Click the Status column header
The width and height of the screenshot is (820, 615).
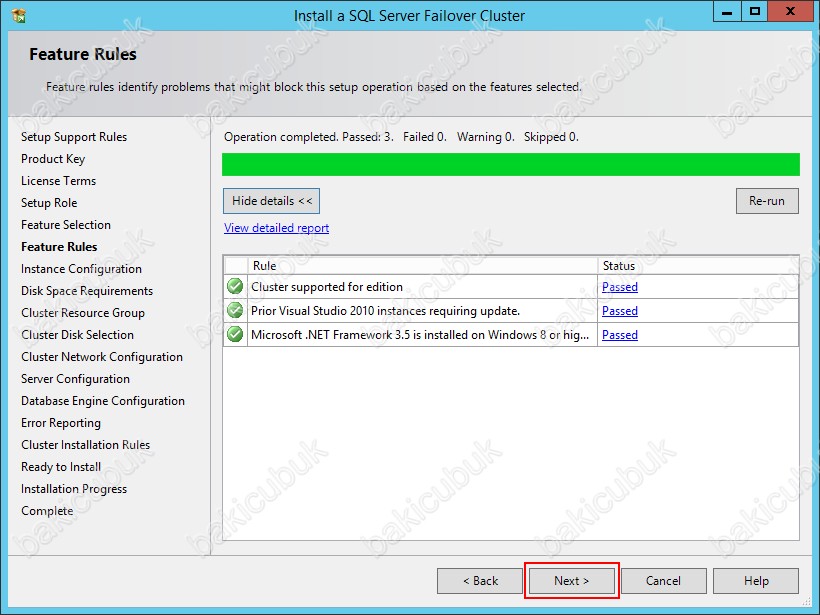point(698,266)
